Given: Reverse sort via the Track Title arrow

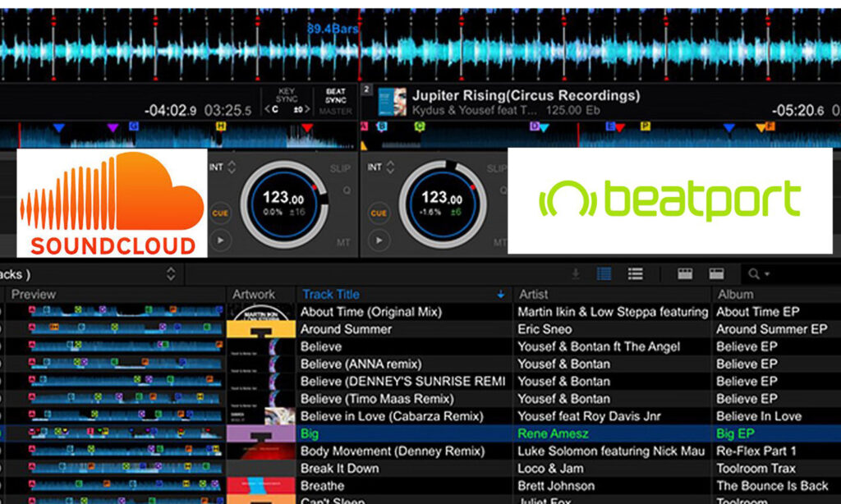Looking at the screenshot, I should point(500,295).
